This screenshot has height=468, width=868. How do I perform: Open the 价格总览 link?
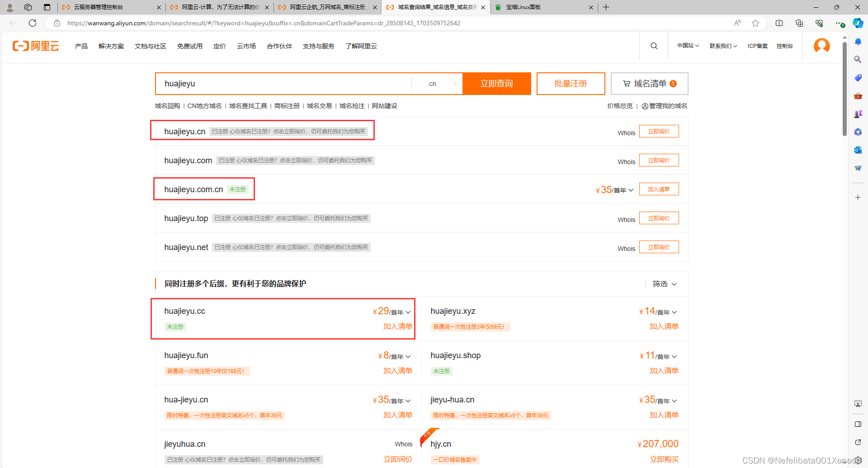click(x=620, y=106)
